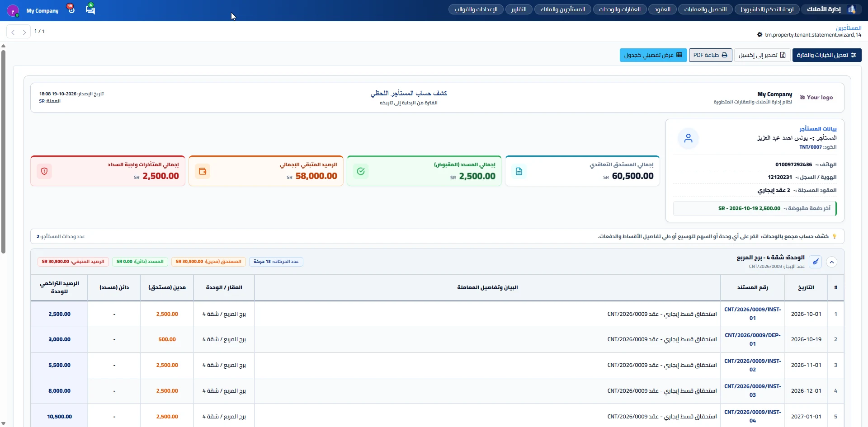Click date cell 2026-10-19
Screen dimensions: 868x427
pyautogui.click(x=806, y=339)
